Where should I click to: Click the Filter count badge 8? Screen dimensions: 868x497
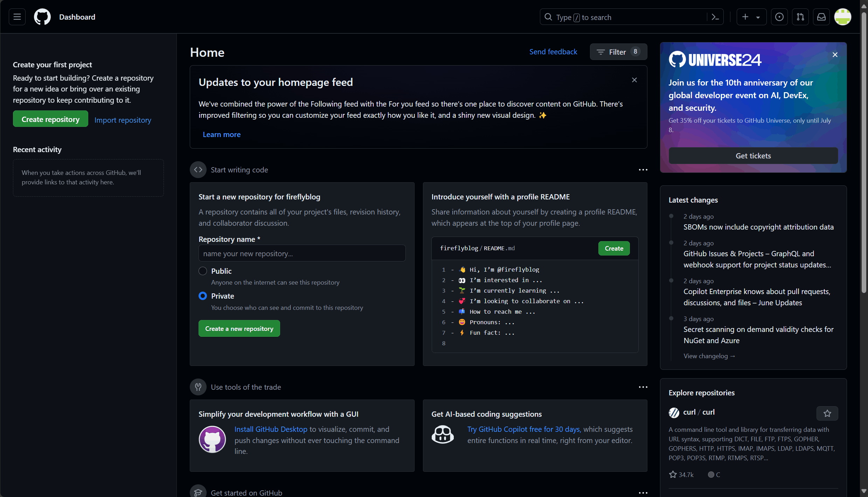(x=636, y=52)
